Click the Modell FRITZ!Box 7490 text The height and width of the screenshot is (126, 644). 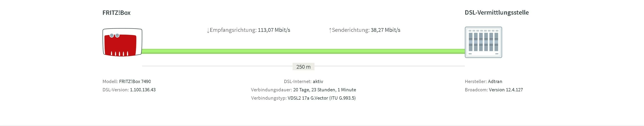[127, 81]
